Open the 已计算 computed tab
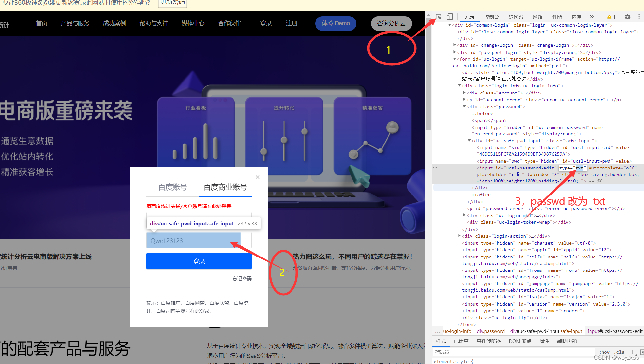Screen dimensions: 644x364 [x=461, y=341]
